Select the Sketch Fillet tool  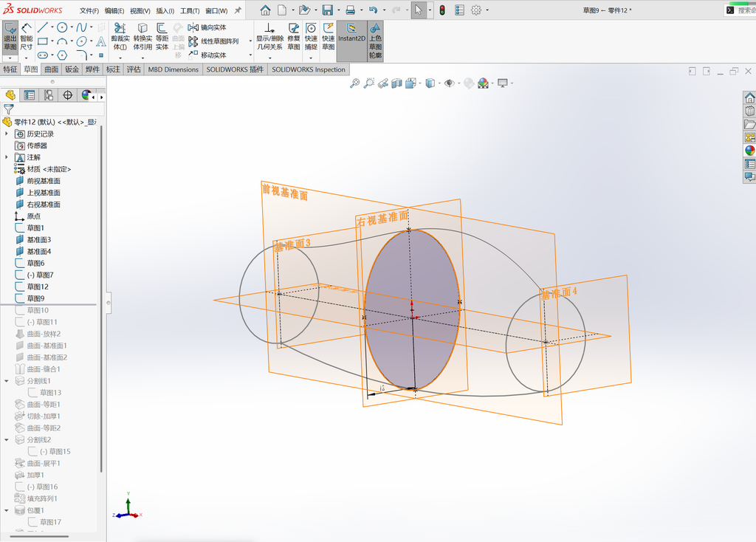pyautogui.click(x=81, y=55)
